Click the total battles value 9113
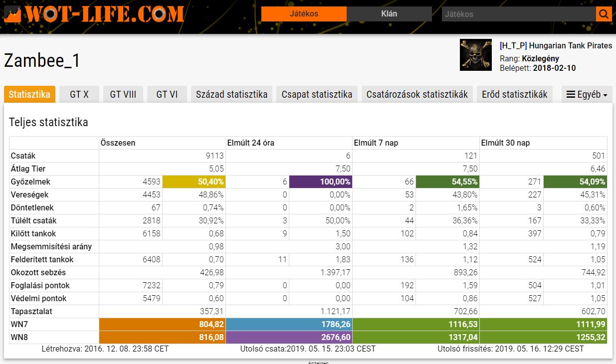616x364 pixels. (215, 156)
